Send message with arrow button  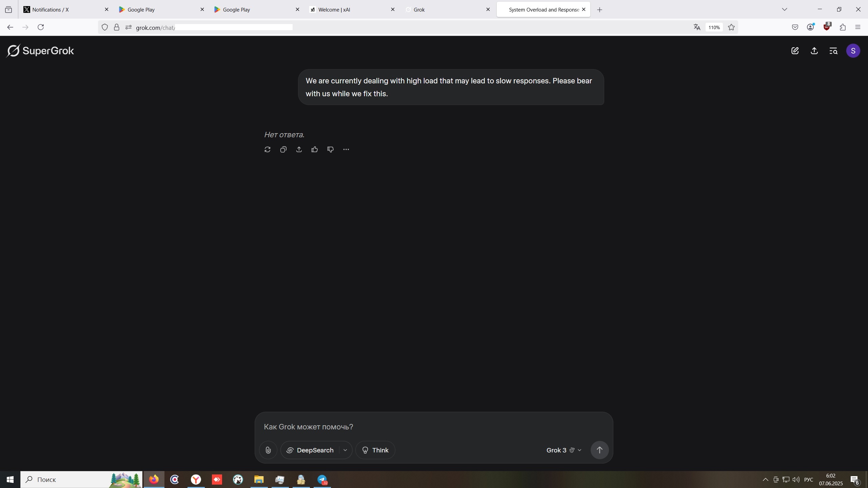[x=599, y=450]
